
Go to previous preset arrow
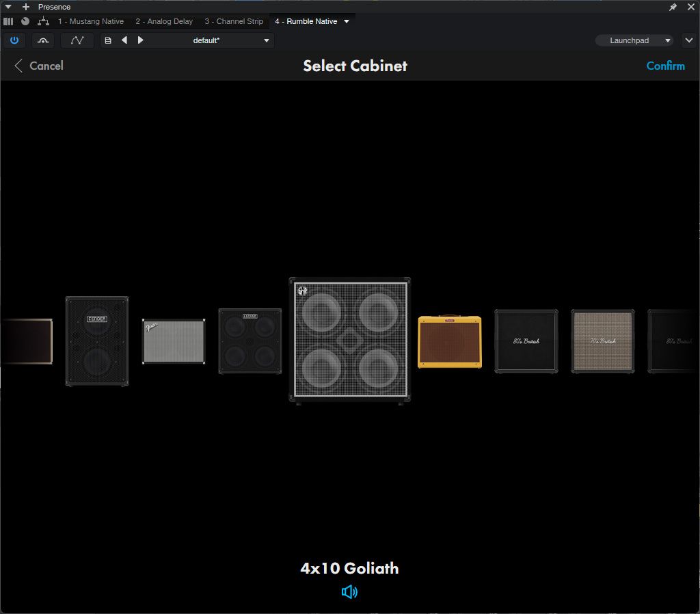tap(124, 40)
